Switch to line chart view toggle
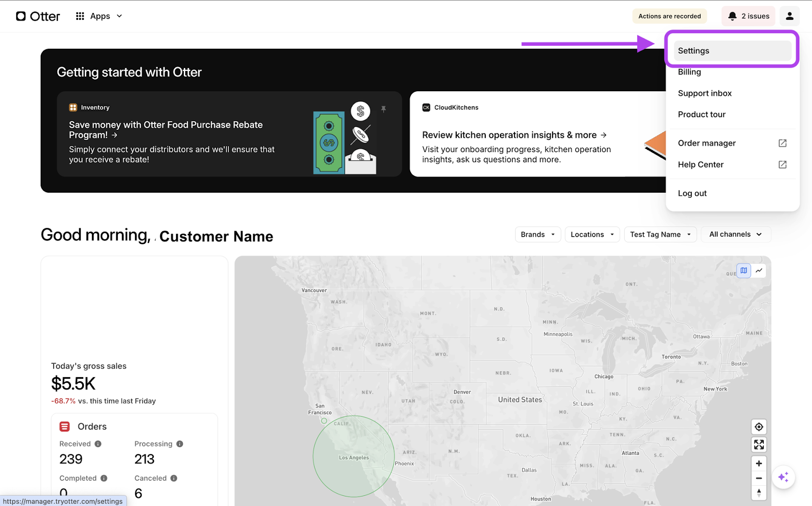Image resolution: width=812 pixels, height=506 pixels. point(759,271)
